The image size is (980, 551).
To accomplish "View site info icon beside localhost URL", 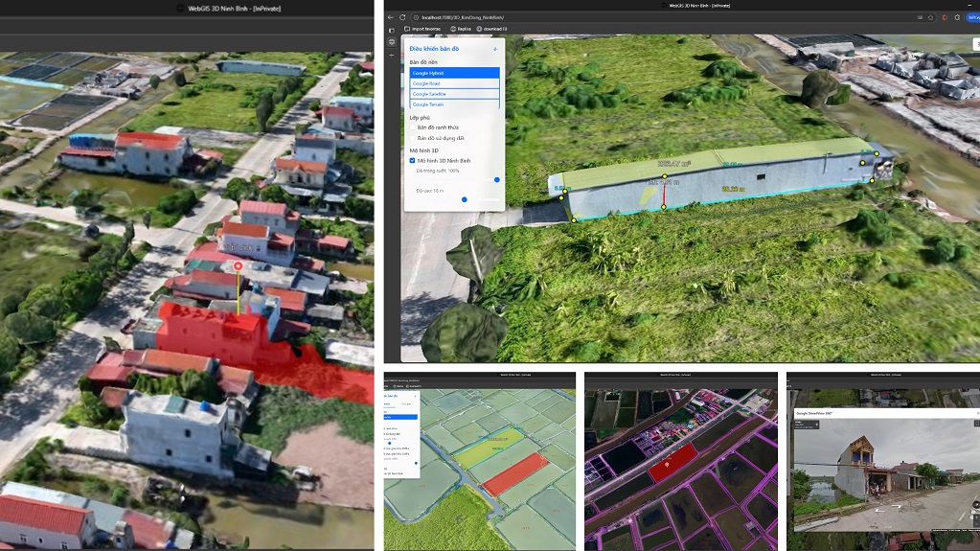I will pos(417,17).
